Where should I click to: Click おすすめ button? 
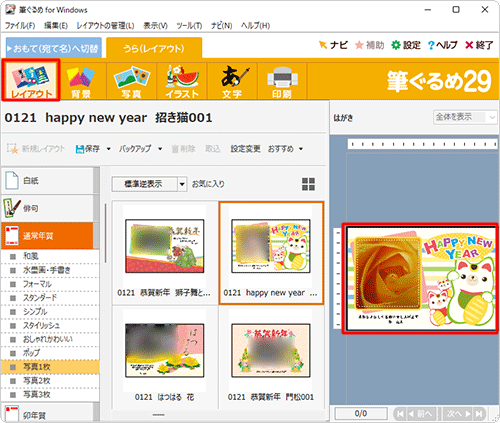click(281, 149)
